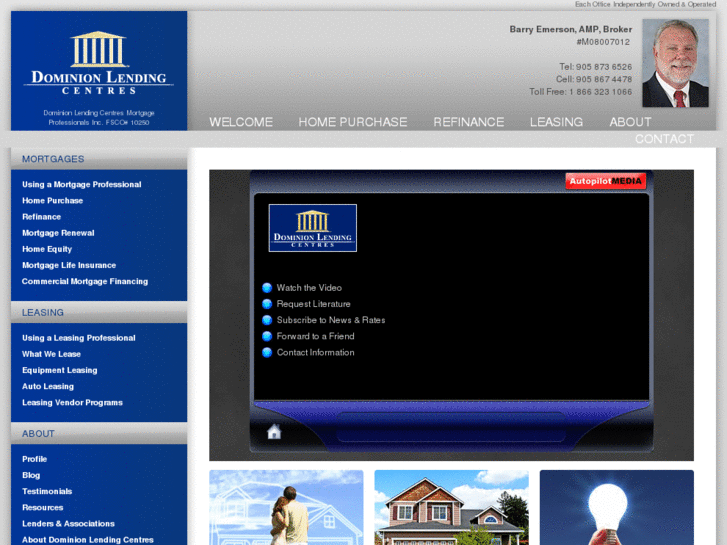This screenshot has width=727, height=545.
Task: Open the ABOUT navigation item
Action: (x=630, y=122)
